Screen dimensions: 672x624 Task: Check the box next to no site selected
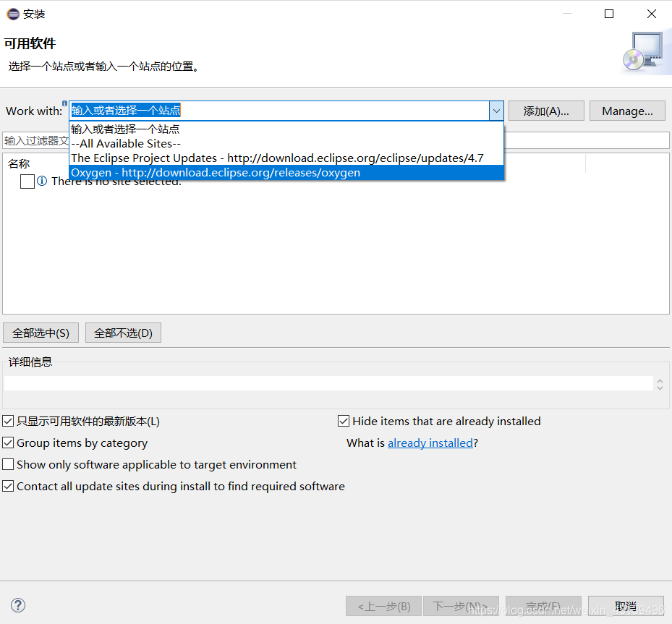click(27, 181)
